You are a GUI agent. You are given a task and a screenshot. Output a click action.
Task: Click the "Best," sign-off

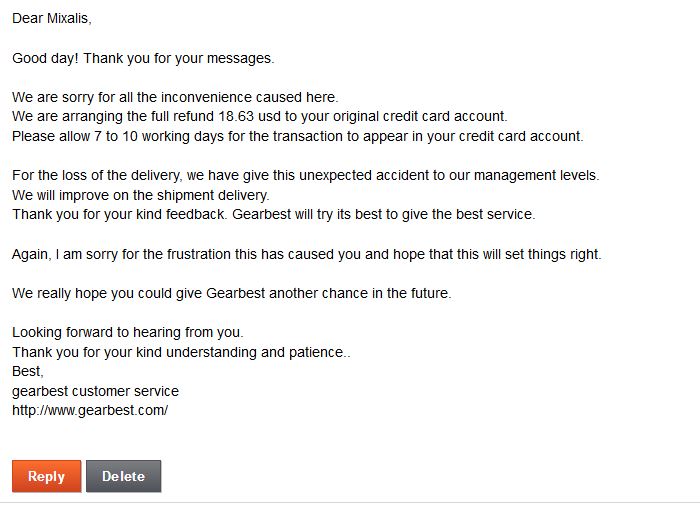coord(28,371)
